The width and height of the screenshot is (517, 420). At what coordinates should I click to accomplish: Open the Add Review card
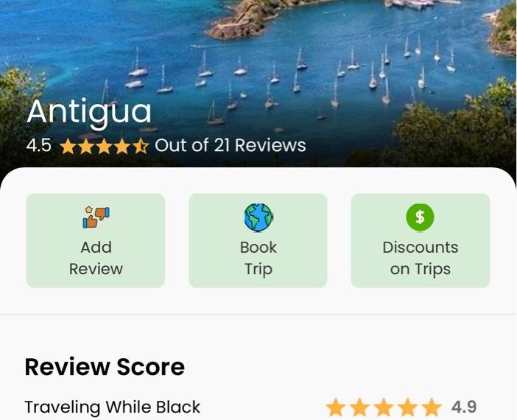[x=96, y=240]
